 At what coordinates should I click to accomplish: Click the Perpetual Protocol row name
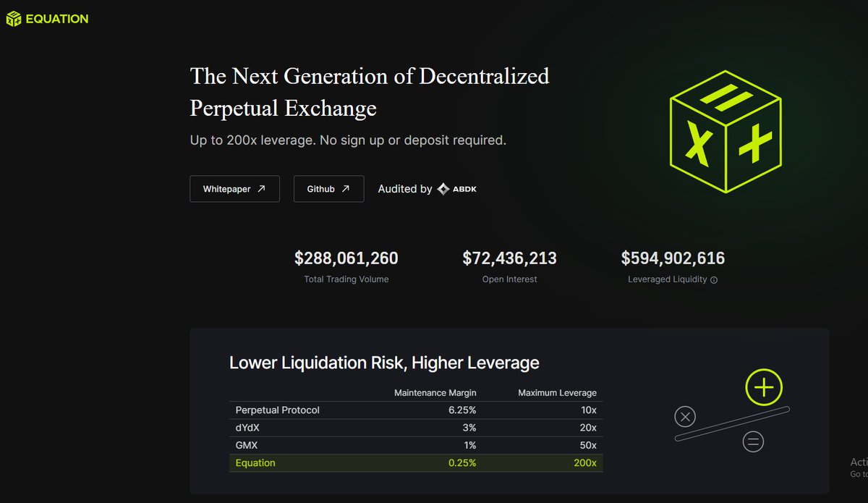tap(278, 410)
